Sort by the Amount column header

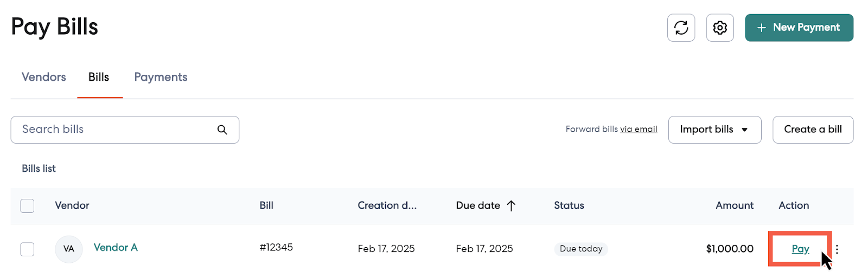point(734,205)
